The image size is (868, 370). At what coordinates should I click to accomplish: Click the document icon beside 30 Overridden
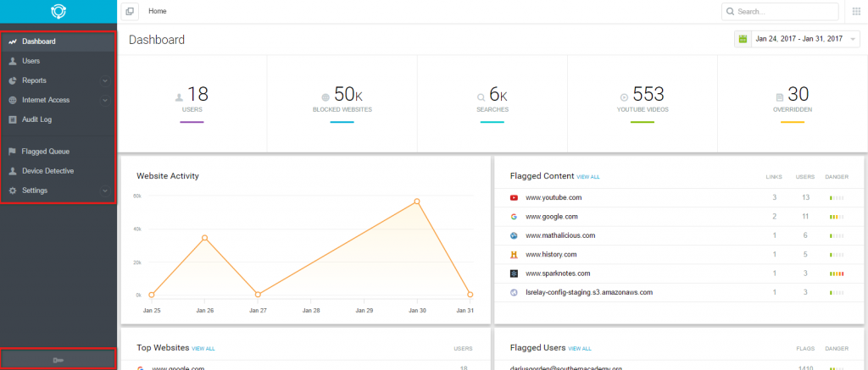[x=780, y=98]
